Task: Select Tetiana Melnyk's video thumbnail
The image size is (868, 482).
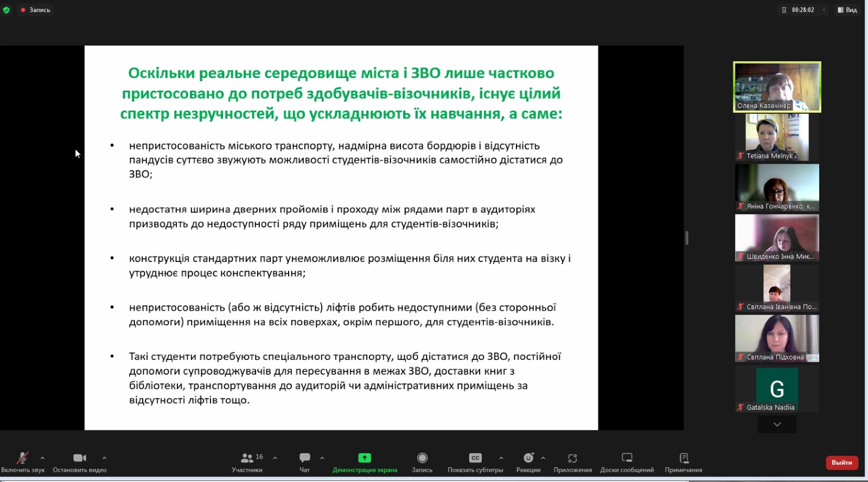Action: tap(777, 137)
